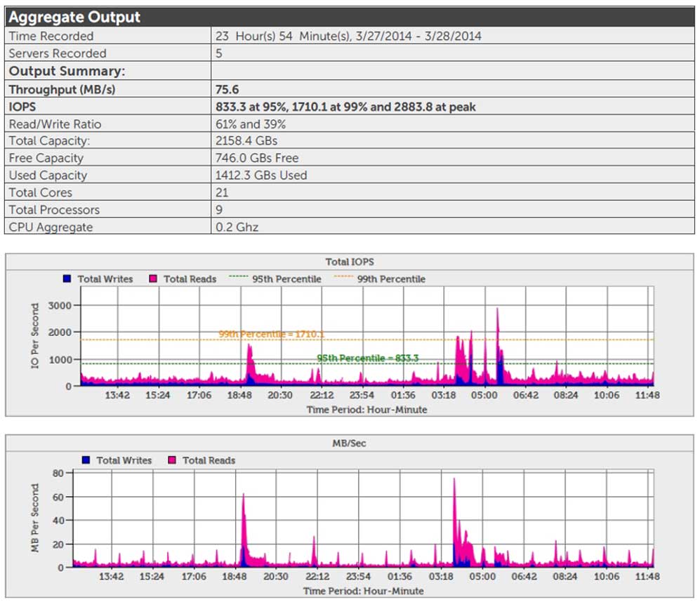Click the blue Total Writes swatch in Total IOPS legend
700x602 pixels.
coord(67,279)
